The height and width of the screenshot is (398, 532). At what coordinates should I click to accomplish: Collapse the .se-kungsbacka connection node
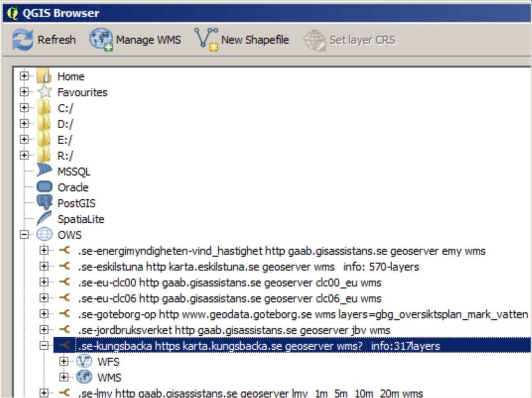(44, 346)
